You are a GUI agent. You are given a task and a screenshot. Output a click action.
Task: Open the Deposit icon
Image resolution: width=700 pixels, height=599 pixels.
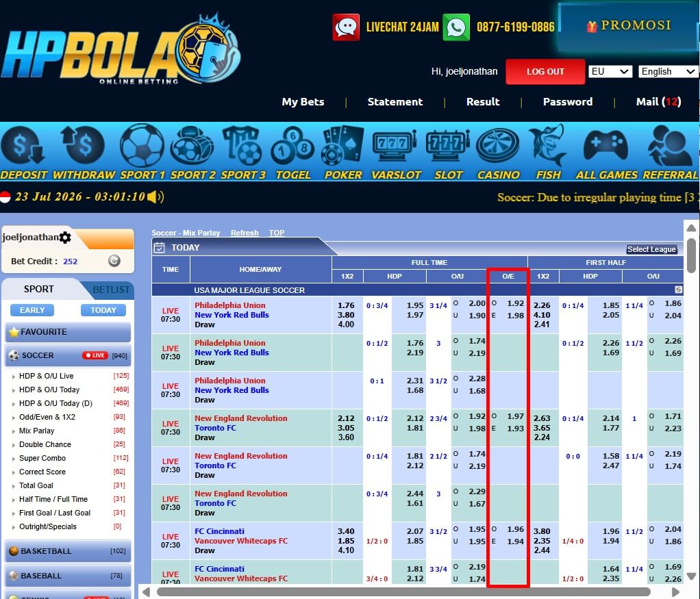pyautogui.click(x=23, y=146)
